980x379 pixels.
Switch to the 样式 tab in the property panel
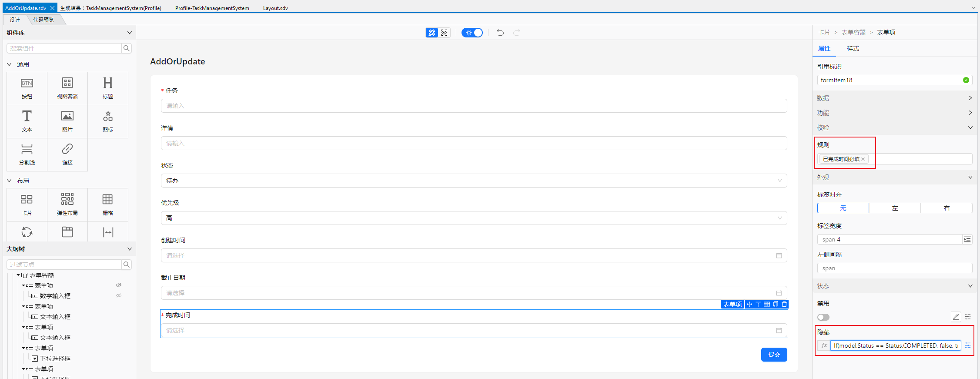pos(853,48)
